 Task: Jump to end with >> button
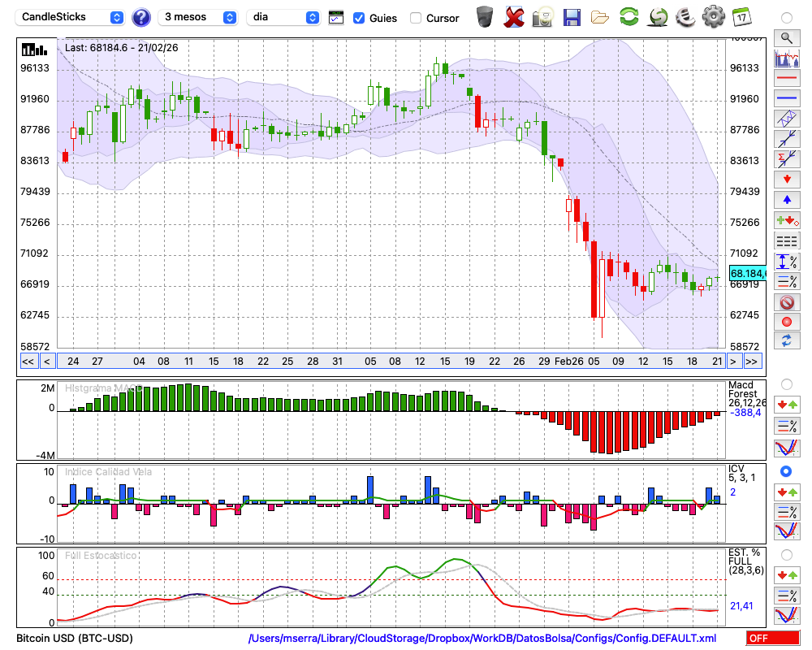pos(752,362)
